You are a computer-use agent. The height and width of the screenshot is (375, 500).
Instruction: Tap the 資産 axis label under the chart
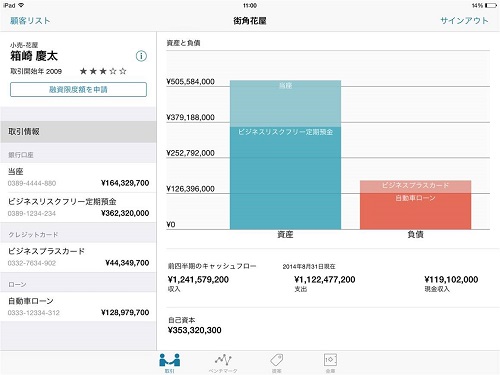(x=285, y=235)
